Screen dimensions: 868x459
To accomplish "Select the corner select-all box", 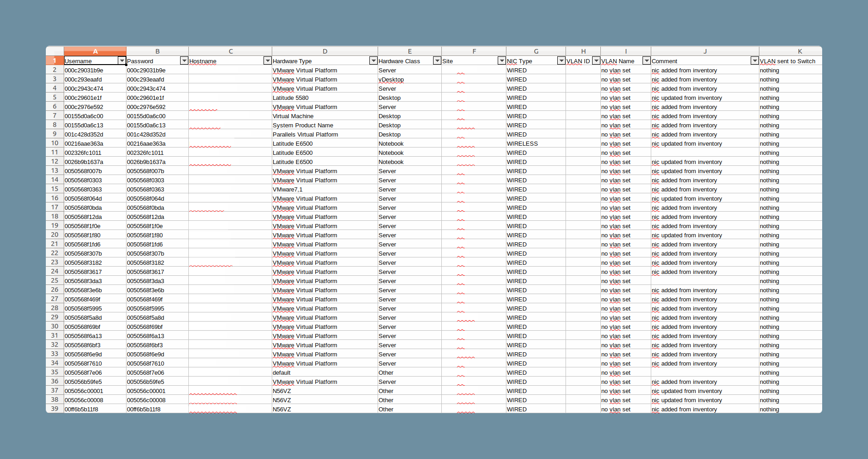I will tap(55, 51).
